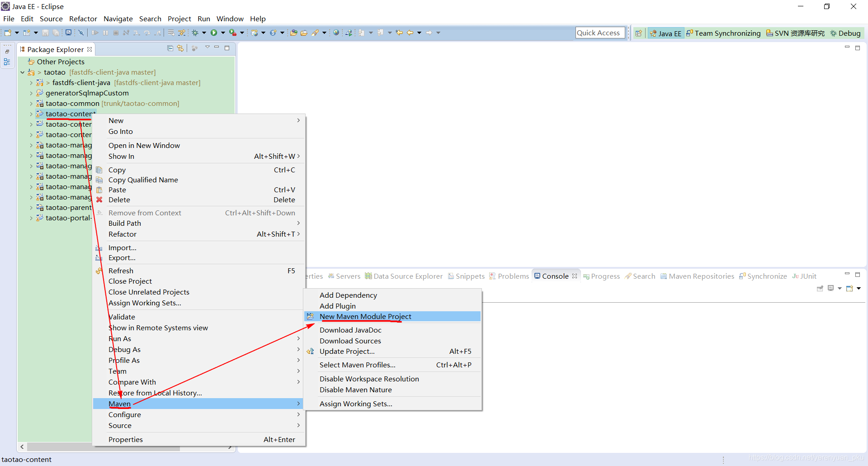Click the Pin Console icon

click(x=820, y=288)
